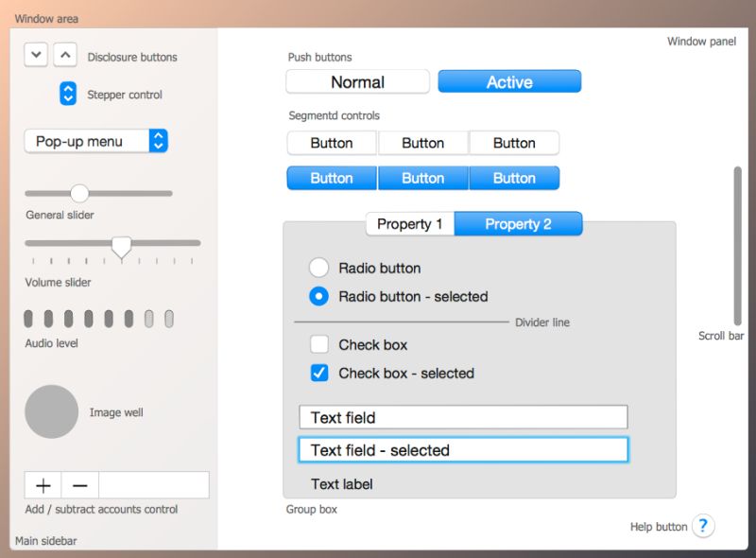Click the Audio level indicator
Screen dimensions: 756x558
coord(99,319)
